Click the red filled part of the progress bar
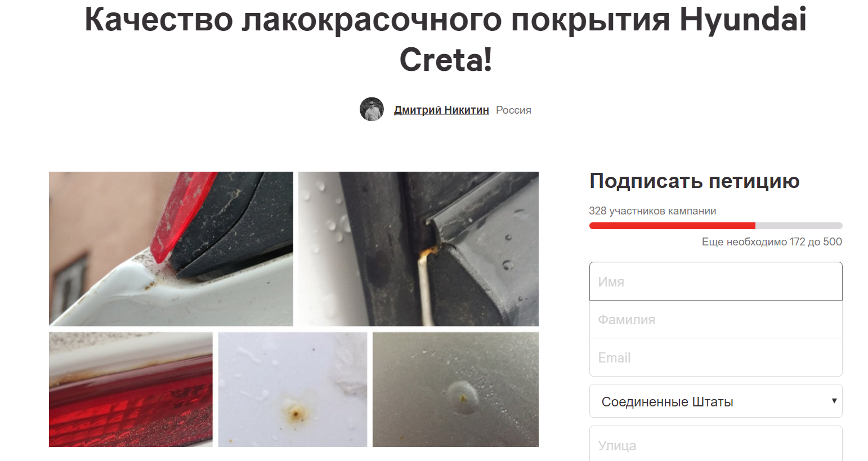The height and width of the screenshot is (461, 868). pyautogui.click(x=672, y=226)
